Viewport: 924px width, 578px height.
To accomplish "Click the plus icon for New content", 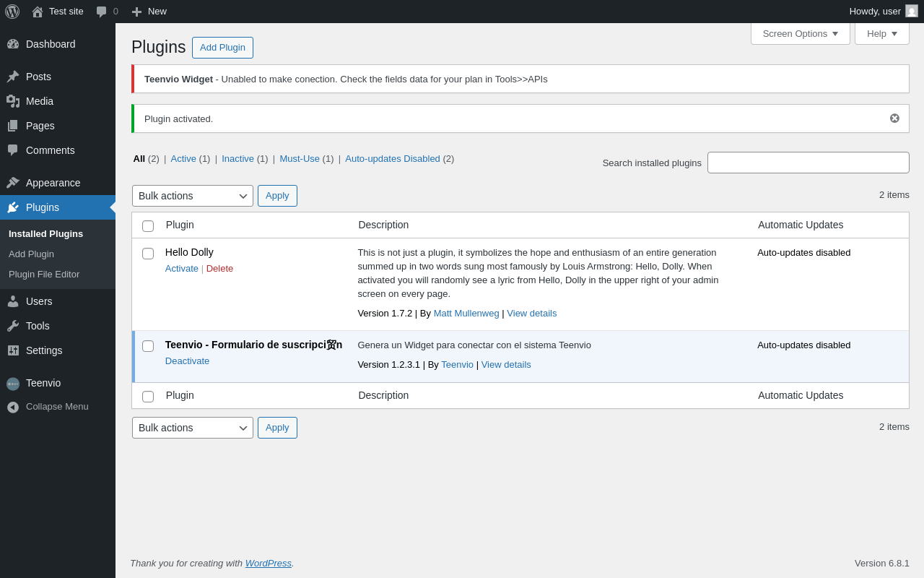I will point(136,12).
